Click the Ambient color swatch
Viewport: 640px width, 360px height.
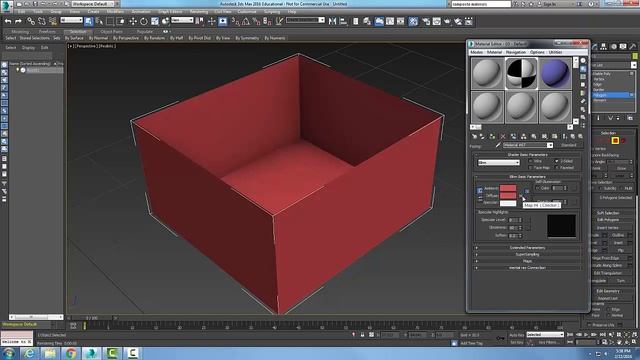[x=508, y=188]
